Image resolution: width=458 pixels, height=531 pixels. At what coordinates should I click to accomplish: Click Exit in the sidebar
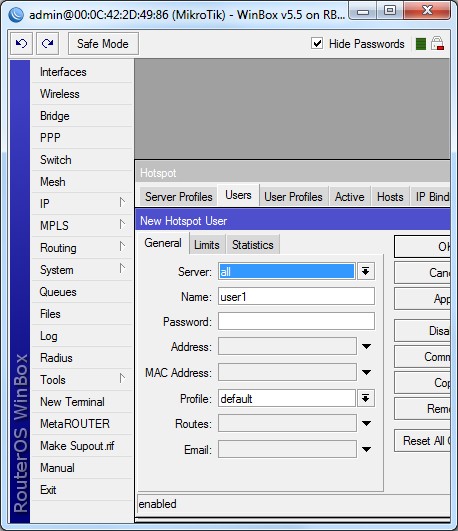(82, 490)
